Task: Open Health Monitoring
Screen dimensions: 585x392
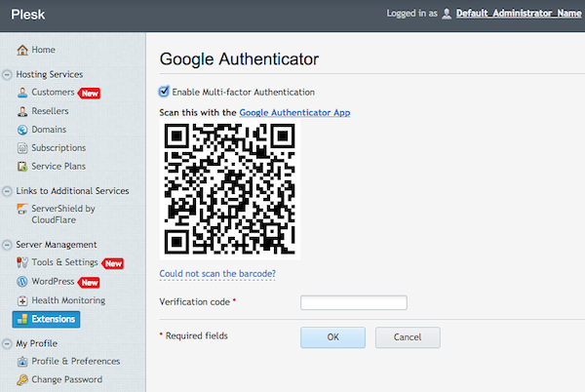Action: coord(68,300)
